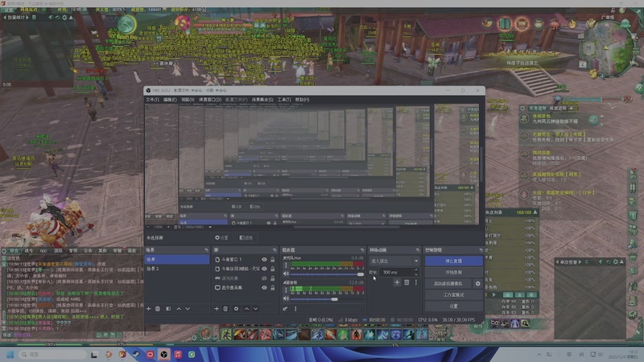Select the highlighted first scene row
This screenshot has width=644, height=362.
176,259
